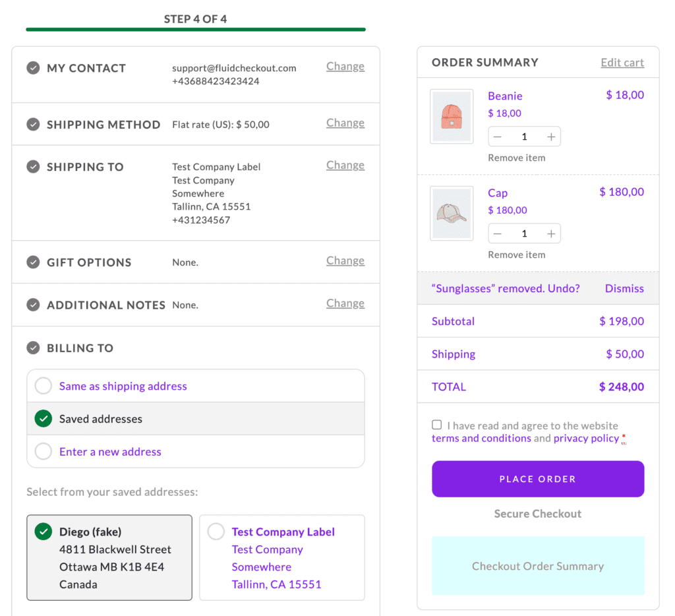Dismiss the Sunglasses removed notice
This screenshot has height=616, width=675.
tap(624, 289)
